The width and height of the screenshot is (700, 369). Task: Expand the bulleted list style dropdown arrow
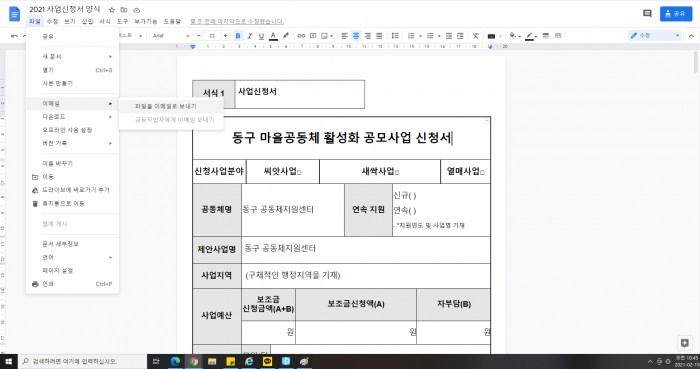[439, 36]
